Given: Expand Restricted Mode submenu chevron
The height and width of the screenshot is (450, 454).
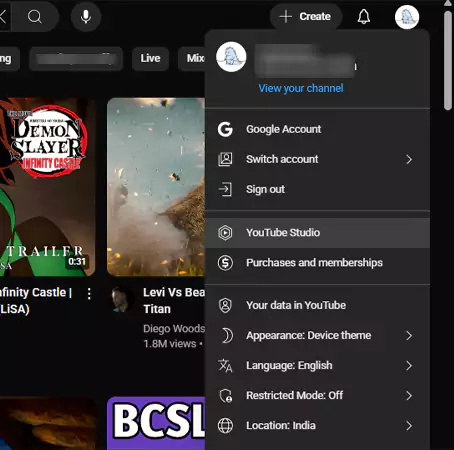Looking at the screenshot, I should [x=409, y=396].
